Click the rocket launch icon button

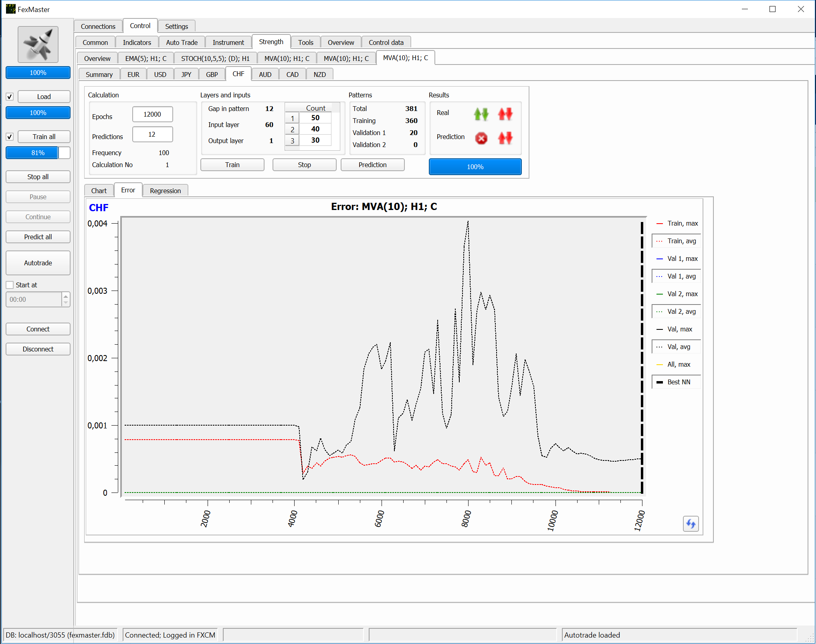(x=38, y=44)
